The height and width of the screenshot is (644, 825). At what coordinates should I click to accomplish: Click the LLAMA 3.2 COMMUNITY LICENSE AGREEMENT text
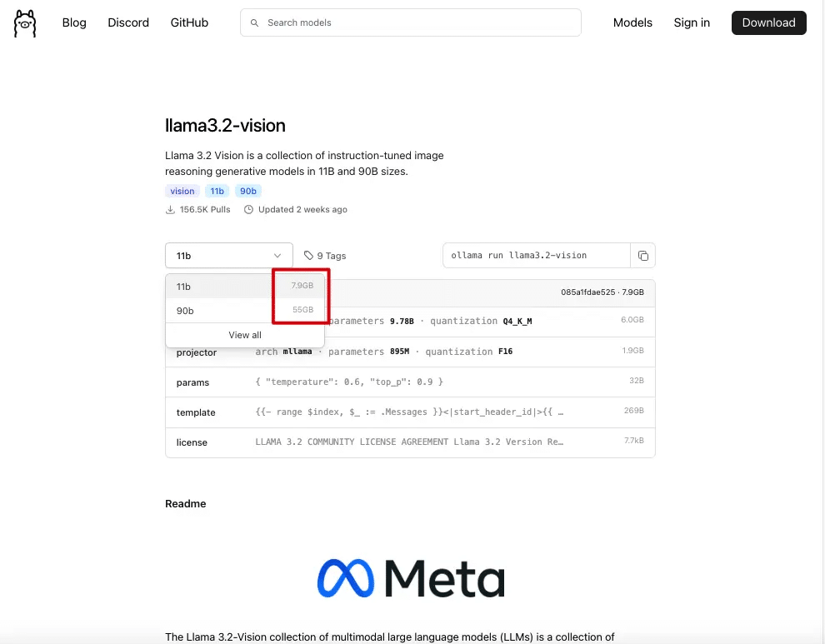click(x=409, y=442)
